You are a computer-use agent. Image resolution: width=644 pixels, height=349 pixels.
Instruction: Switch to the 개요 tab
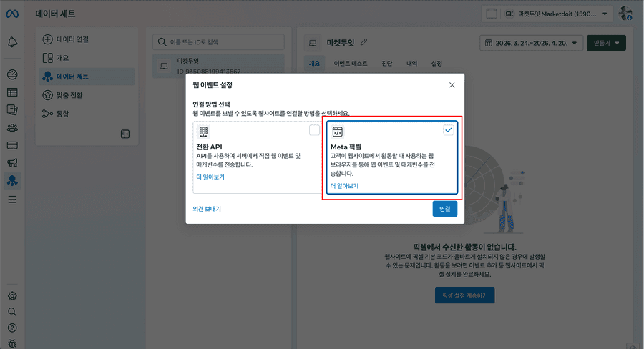[x=314, y=63]
